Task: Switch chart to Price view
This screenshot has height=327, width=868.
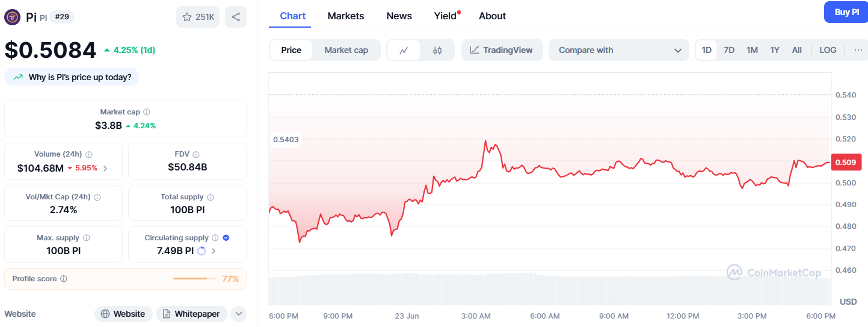Action: pos(291,50)
